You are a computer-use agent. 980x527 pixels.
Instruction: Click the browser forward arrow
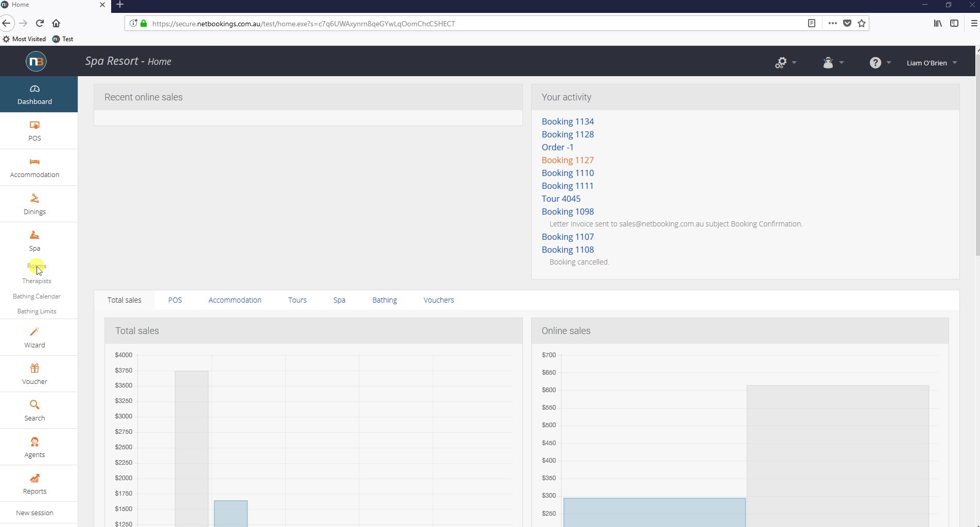click(23, 23)
